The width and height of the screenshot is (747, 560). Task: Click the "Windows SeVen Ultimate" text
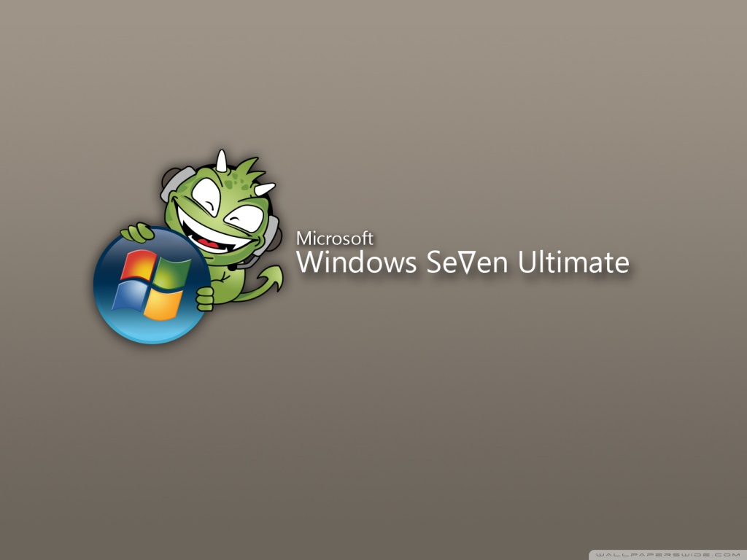[462, 262]
